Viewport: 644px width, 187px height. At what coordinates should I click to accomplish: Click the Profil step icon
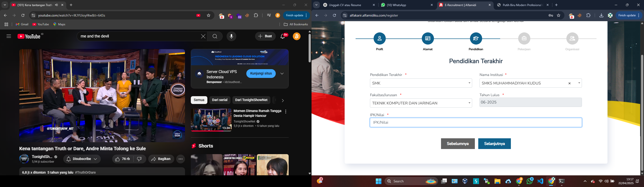379,39
